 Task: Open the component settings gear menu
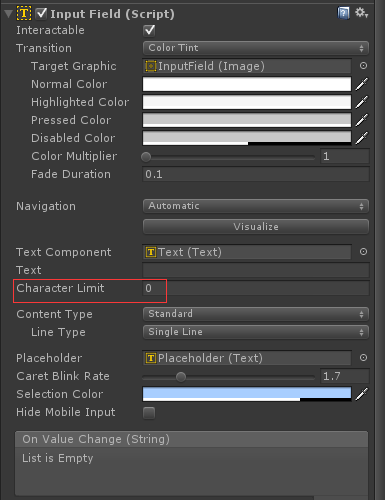coord(361,13)
